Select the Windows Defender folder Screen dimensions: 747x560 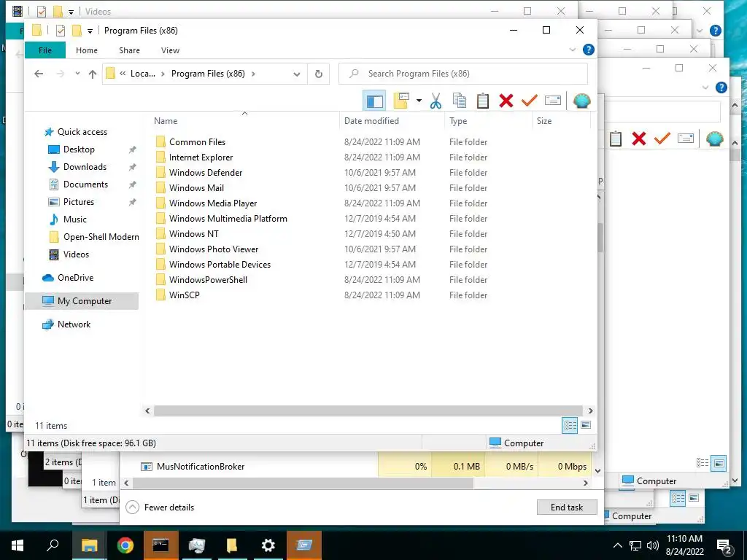[205, 173]
